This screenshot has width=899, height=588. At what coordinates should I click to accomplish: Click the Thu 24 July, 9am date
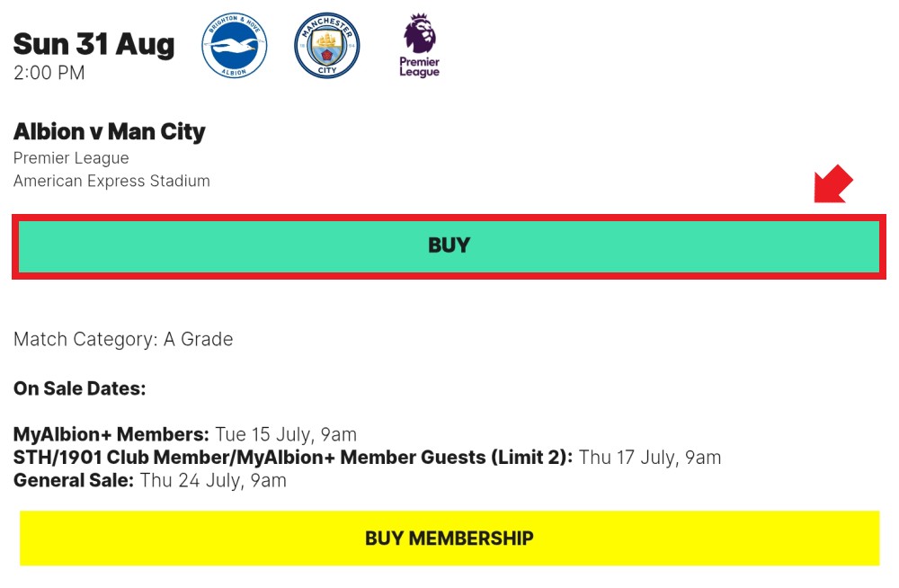(213, 480)
